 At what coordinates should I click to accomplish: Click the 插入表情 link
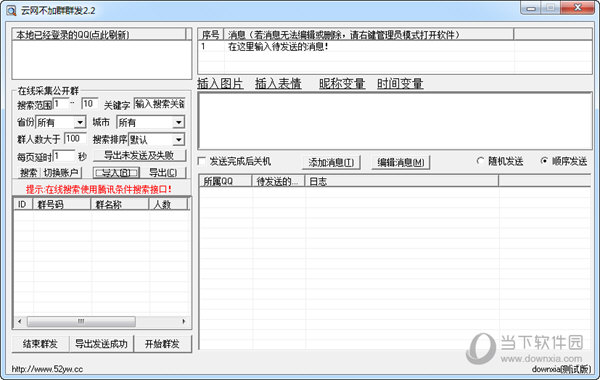coord(278,83)
